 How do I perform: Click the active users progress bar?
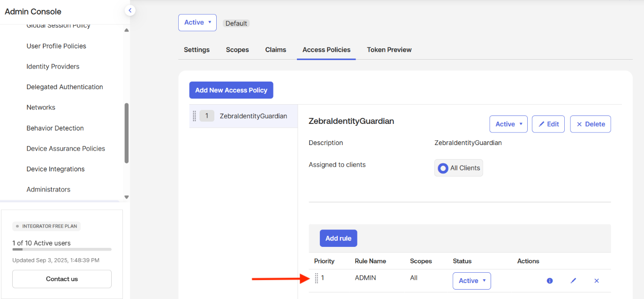(x=62, y=249)
